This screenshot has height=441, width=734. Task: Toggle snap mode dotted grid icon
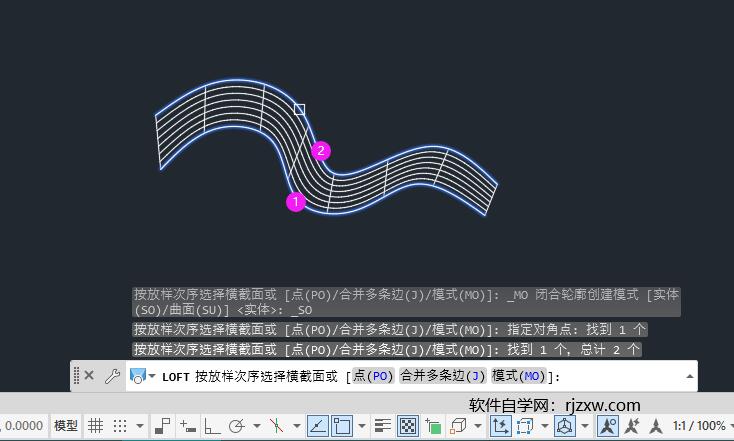coord(120,426)
